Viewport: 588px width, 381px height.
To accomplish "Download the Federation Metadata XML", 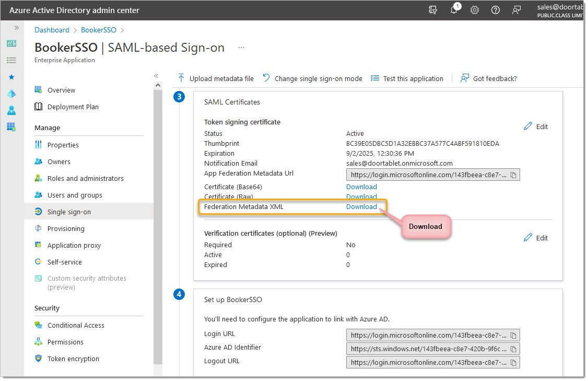I will (x=361, y=206).
